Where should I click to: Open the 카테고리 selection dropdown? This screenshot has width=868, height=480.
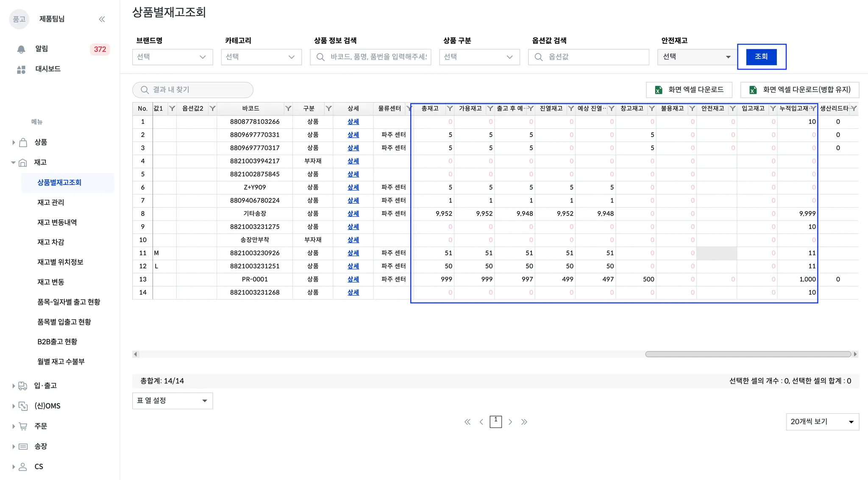261,57
